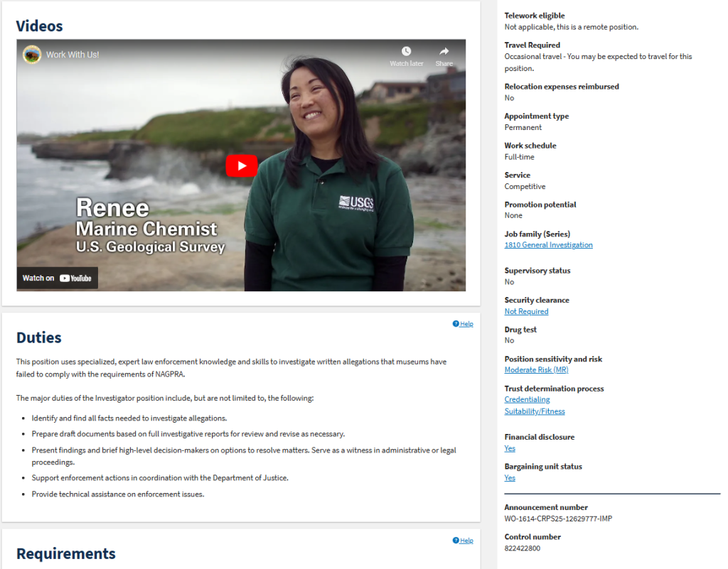
Task: Open the Watch on YouTube button
Action: [57, 278]
